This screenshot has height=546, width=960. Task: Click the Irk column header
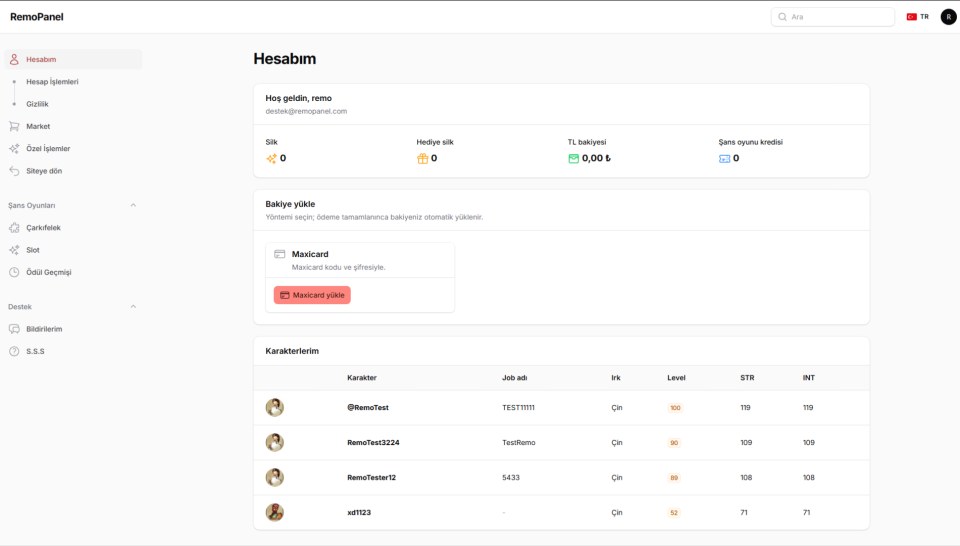[616, 378]
